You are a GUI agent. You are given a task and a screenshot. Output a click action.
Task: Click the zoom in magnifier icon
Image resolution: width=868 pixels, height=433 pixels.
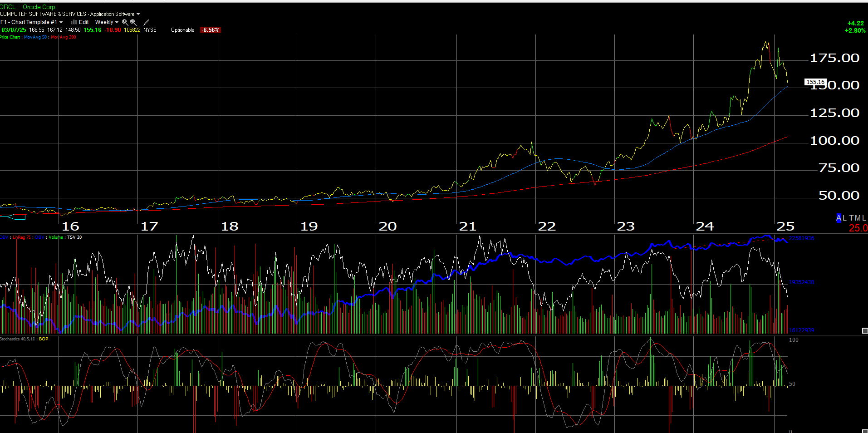pos(125,22)
